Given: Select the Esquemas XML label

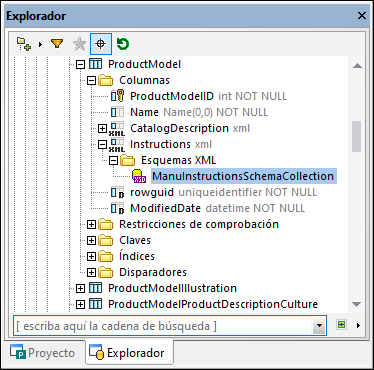Looking at the screenshot, I should pos(178,160).
